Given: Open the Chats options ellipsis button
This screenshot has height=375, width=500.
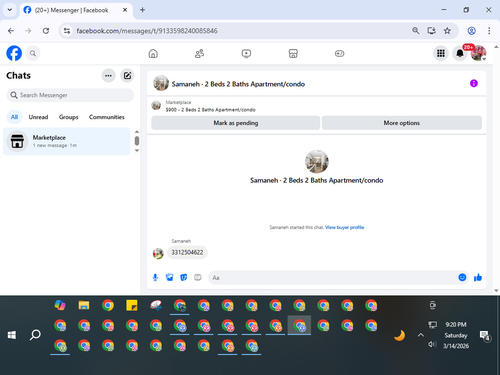Looking at the screenshot, I should tap(108, 76).
